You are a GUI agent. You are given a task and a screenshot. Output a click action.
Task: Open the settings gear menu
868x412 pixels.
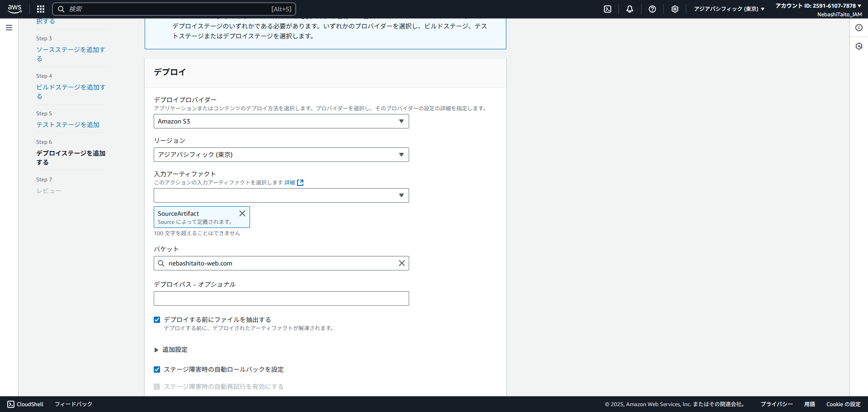675,9
